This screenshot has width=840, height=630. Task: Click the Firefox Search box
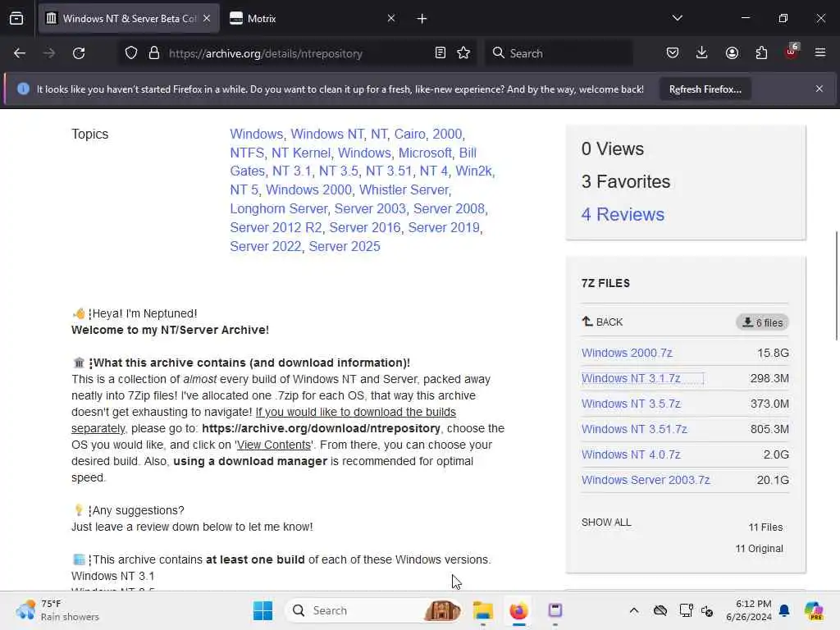559,53
